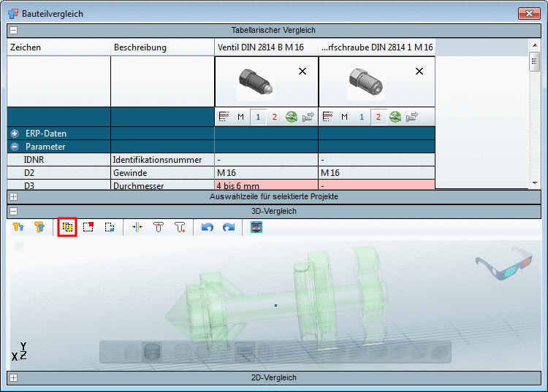Click the Ventil DIN 2814 B thumbnail
The image size is (548, 392).
point(255,82)
